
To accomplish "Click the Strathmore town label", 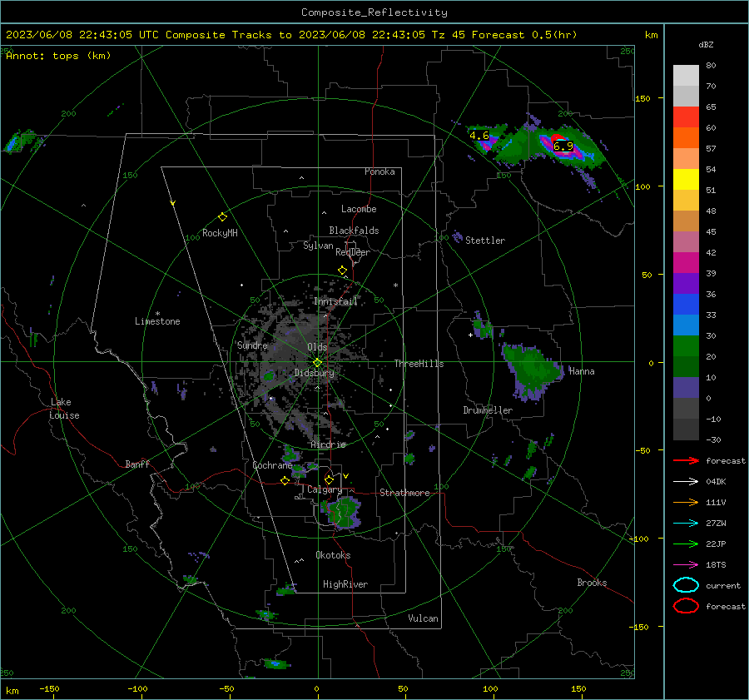I will tap(404, 493).
